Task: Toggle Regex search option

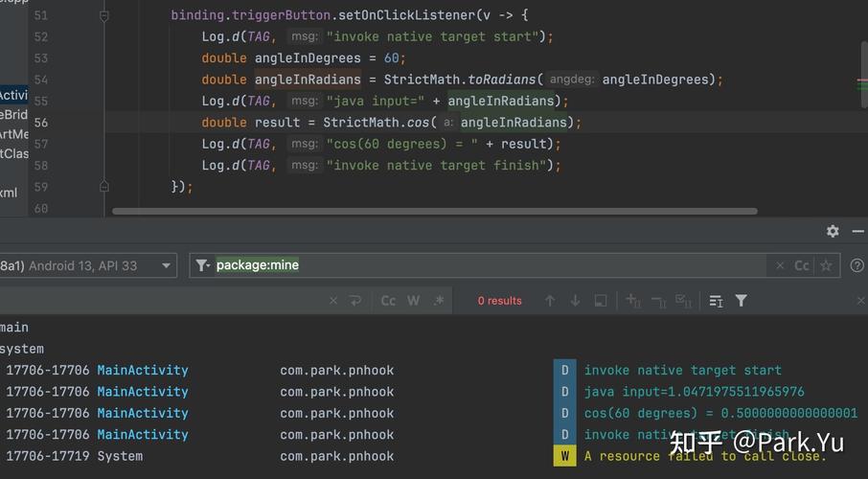Action: [439, 301]
